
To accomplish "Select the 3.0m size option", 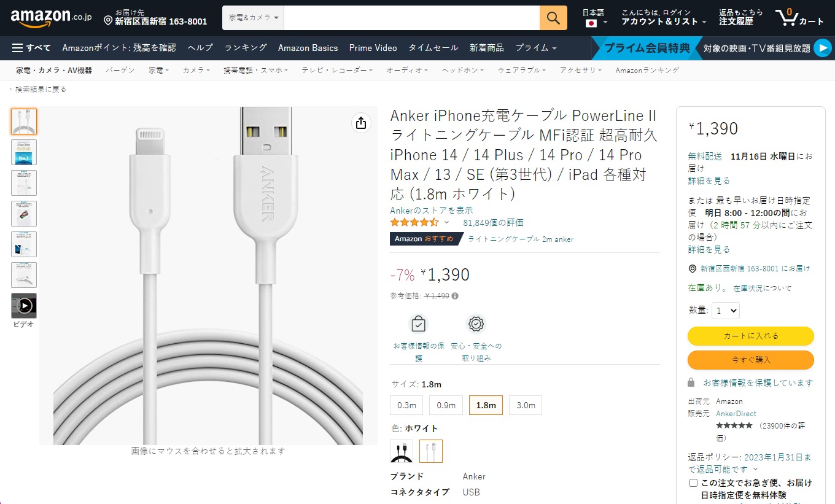I will pyautogui.click(x=526, y=405).
